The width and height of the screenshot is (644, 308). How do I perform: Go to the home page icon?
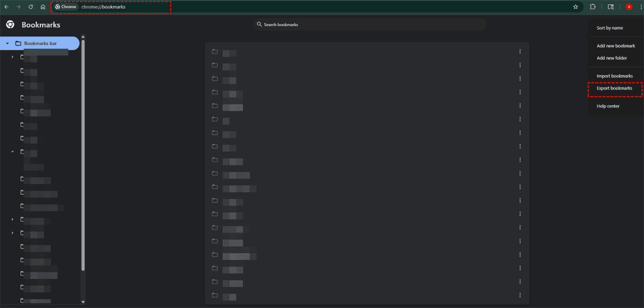pyautogui.click(x=42, y=7)
